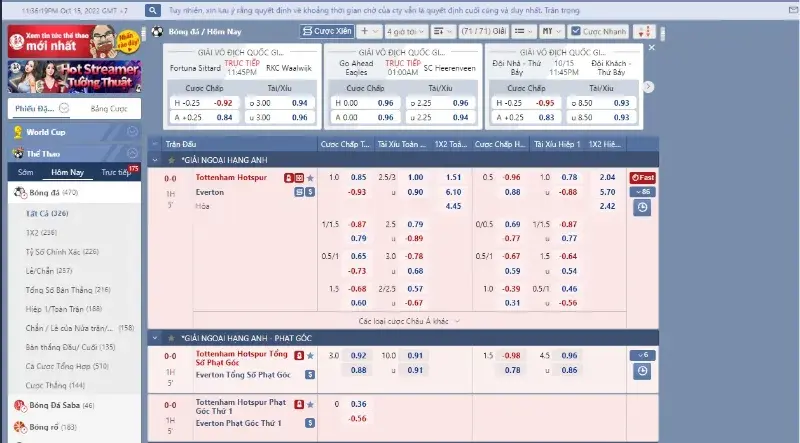The image size is (800, 443).
Task: Open the MY odds type dropdown
Action: pos(552,31)
